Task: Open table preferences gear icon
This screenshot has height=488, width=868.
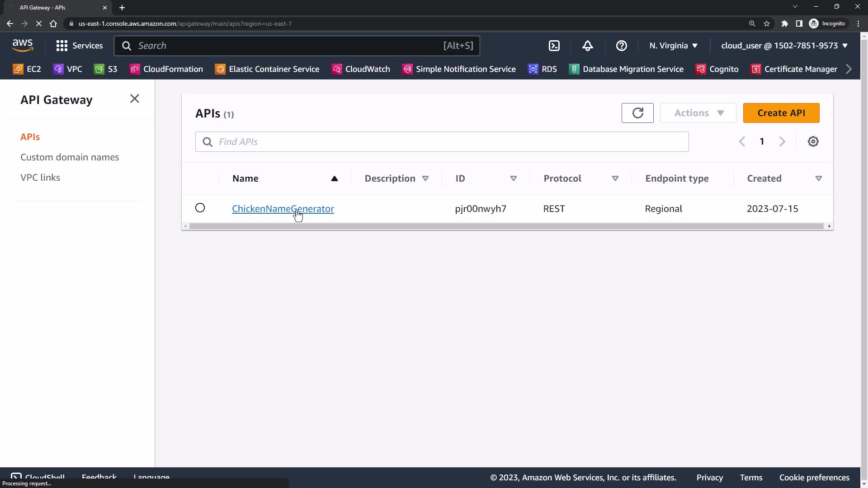Action: (813, 141)
